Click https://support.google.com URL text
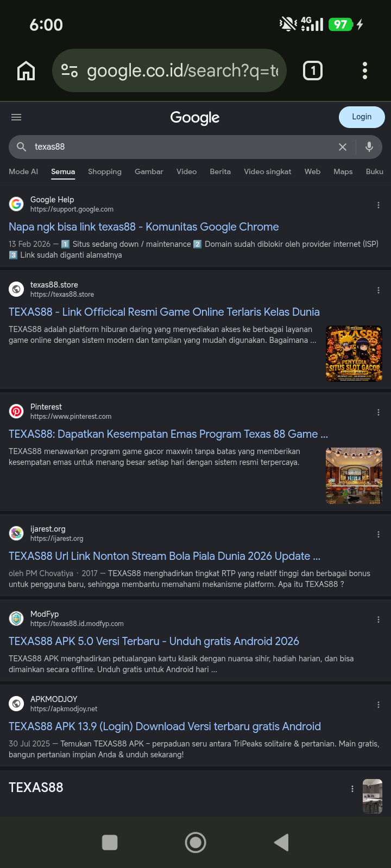Viewport: 391px width, 868px height. 72,209
